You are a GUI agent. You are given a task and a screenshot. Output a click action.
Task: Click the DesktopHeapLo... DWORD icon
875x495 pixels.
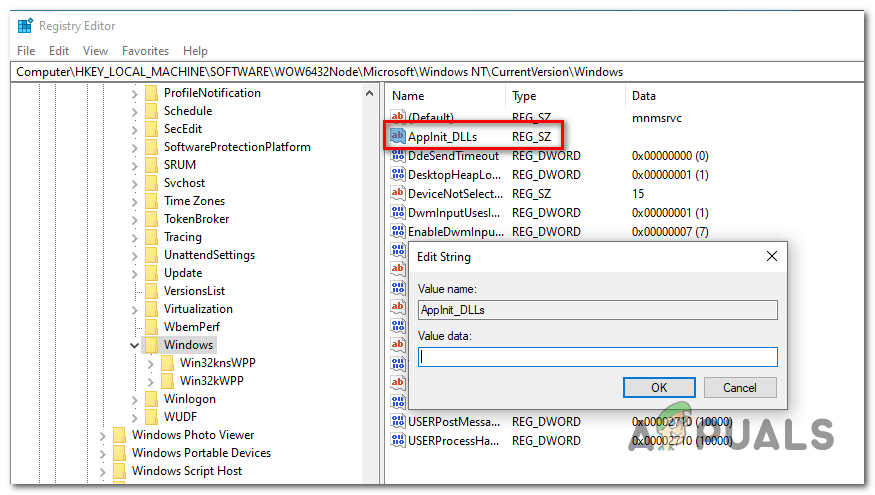tap(397, 175)
